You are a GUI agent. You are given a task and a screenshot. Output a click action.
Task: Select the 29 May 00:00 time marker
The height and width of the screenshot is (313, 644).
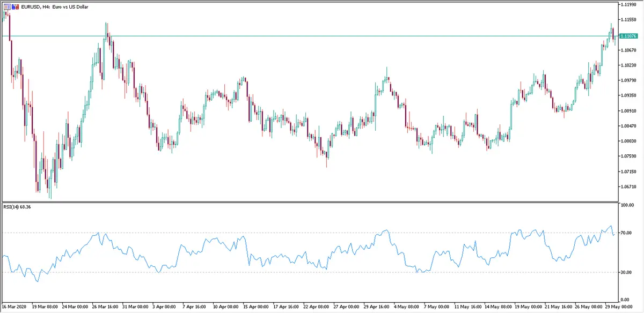click(618, 308)
